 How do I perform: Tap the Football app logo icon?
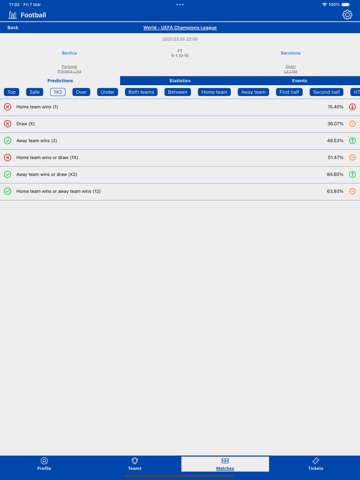(x=12, y=15)
